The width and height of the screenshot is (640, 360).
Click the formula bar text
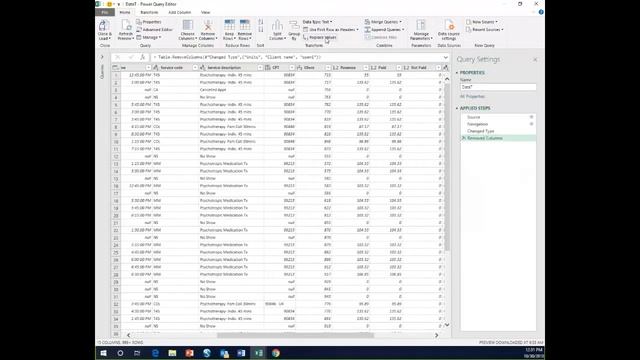tap(238, 58)
